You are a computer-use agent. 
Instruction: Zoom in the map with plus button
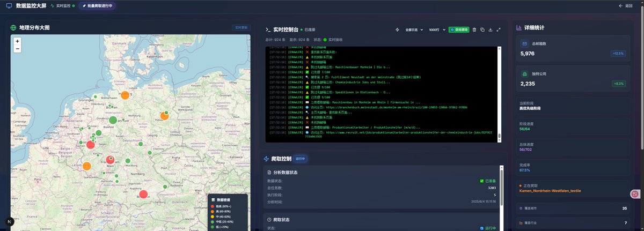tap(17, 41)
